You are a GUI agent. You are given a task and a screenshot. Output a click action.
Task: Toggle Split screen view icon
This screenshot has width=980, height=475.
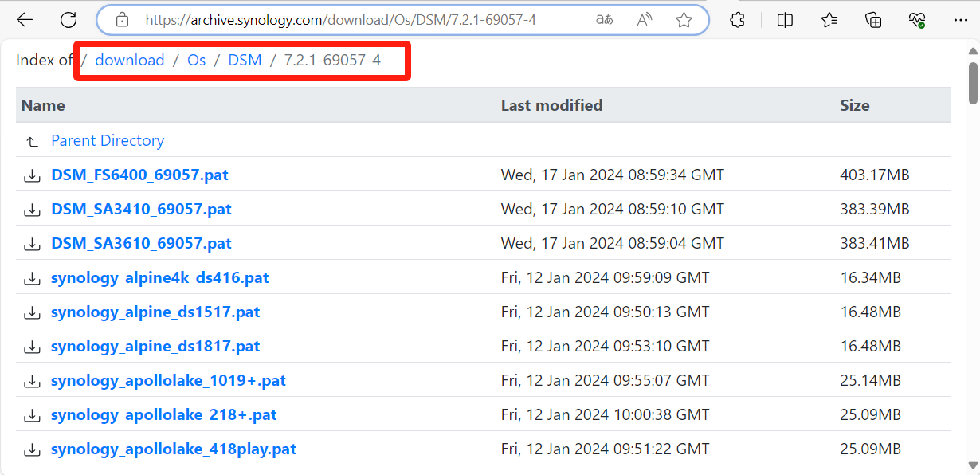click(785, 20)
